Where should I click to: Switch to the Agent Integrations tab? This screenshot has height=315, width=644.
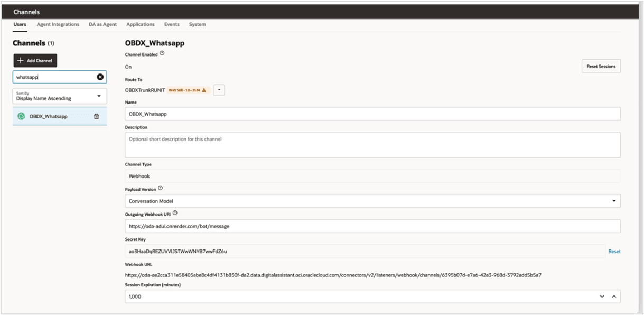(x=58, y=24)
